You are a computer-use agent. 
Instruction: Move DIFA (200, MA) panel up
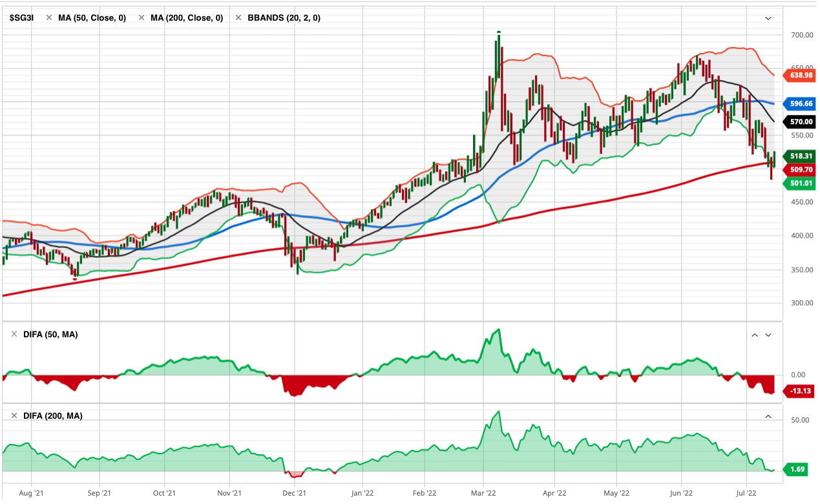pos(768,416)
